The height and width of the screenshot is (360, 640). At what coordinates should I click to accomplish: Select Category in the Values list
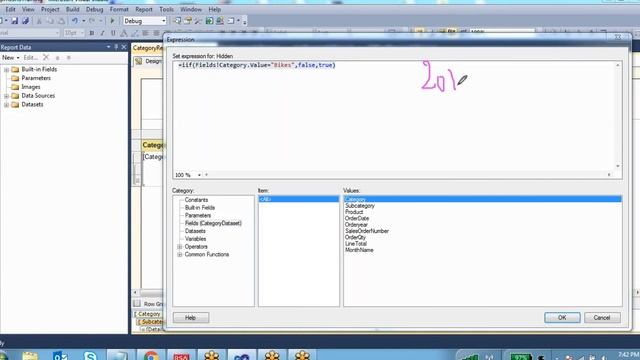coord(483,199)
